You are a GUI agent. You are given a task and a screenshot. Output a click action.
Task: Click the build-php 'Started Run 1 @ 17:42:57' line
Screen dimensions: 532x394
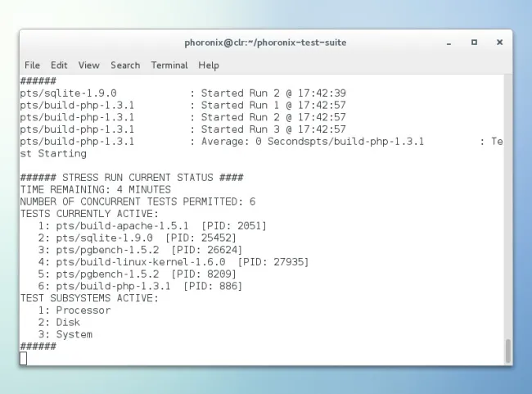pos(183,106)
